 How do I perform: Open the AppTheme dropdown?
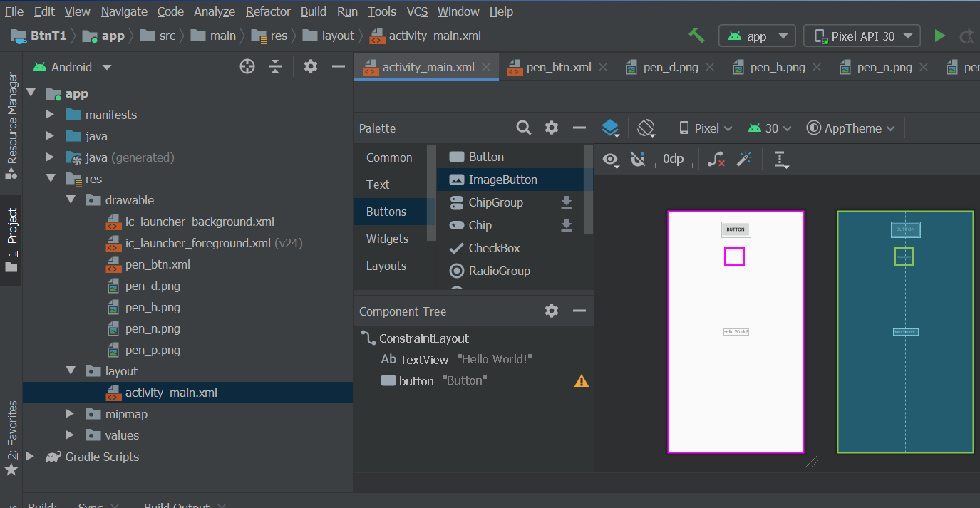[x=850, y=128]
